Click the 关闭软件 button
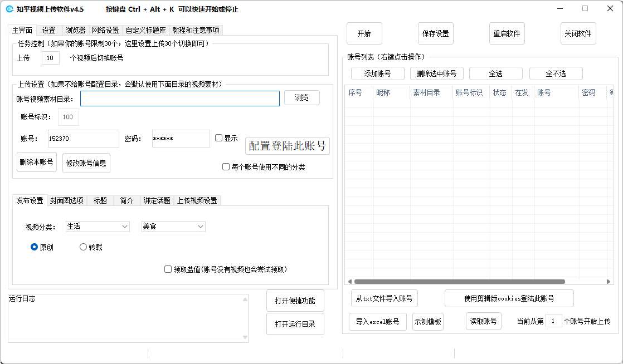The height and width of the screenshot is (364, 623). pyautogui.click(x=578, y=33)
